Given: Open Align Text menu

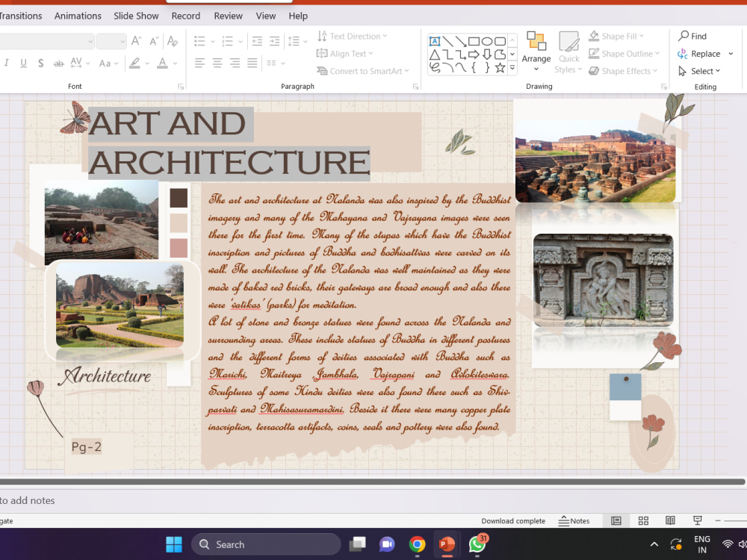Looking at the screenshot, I should (345, 54).
